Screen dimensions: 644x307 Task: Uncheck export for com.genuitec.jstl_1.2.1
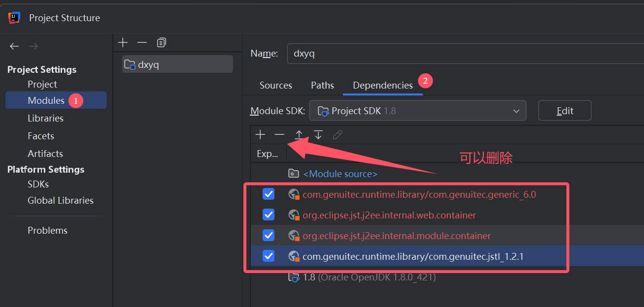click(x=269, y=256)
